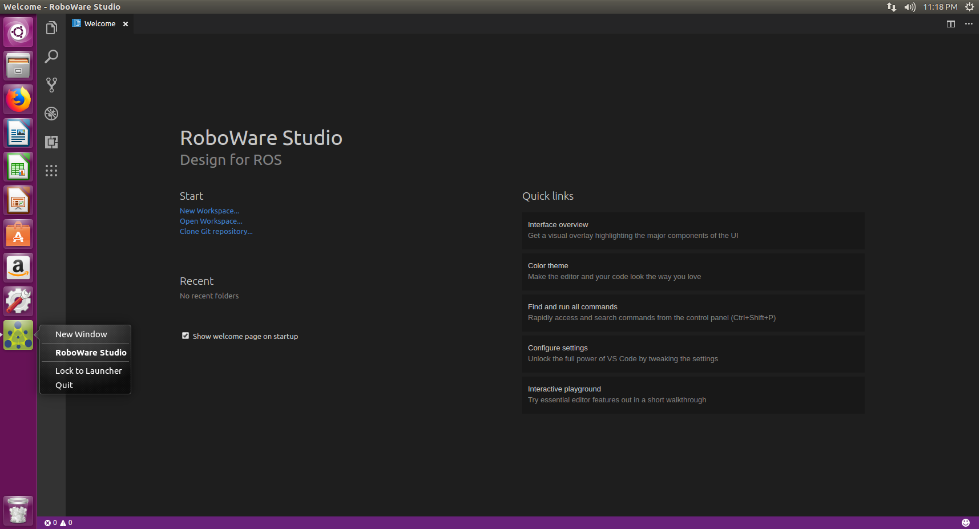980x529 pixels.
Task: Click the errors and warnings status indicator
Action: pyautogui.click(x=58, y=523)
